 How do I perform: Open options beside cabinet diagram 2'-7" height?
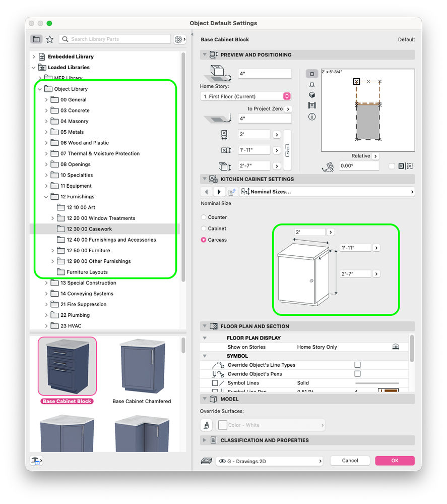[376, 274]
